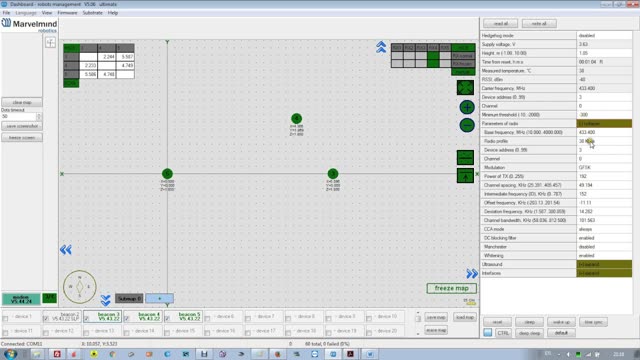Screen dimensions: 640x360
Task: Click the Data timeout stepper arrows
Action: [39, 117]
